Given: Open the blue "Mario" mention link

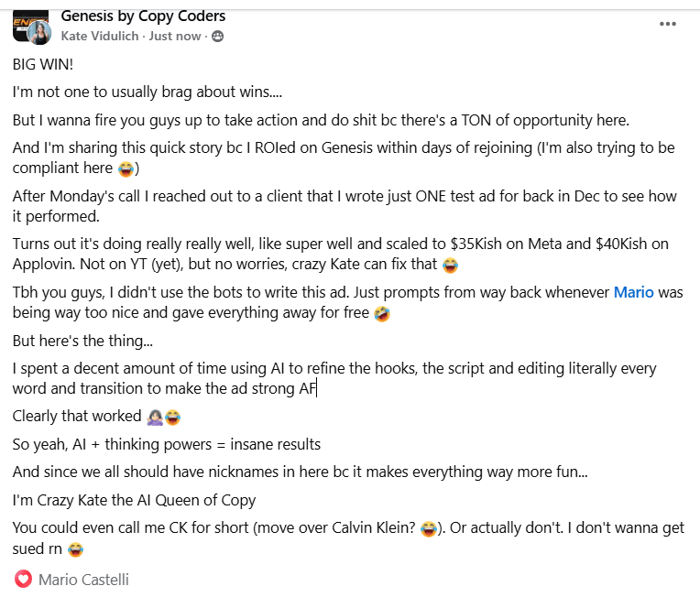Looking at the screenshot, I should point(633,292).
